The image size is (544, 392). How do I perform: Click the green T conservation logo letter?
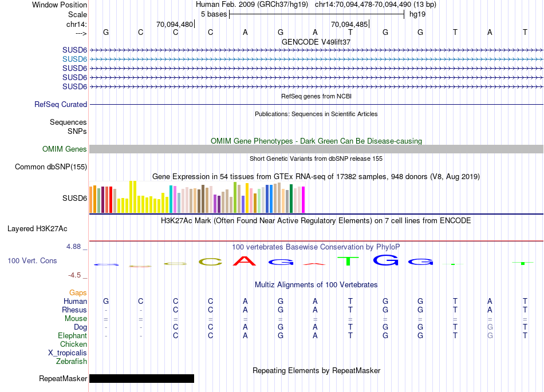348,261
